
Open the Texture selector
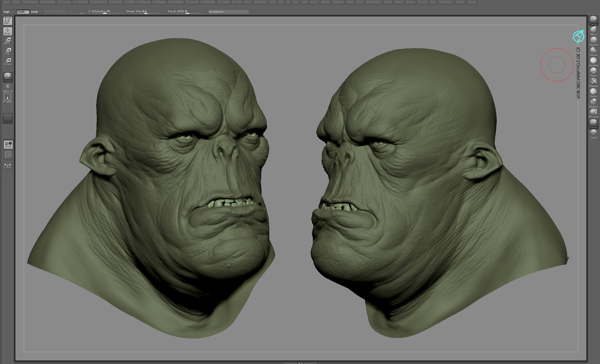(7, 119)
